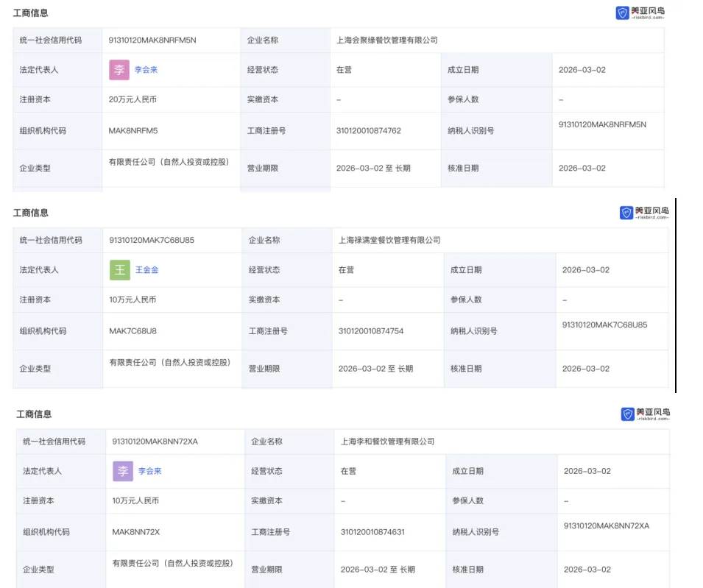Screen dimensions: 703x588
Task: Open 李会来 link in 上海李和餐饮 table
Action: click(x=149, y=471)
